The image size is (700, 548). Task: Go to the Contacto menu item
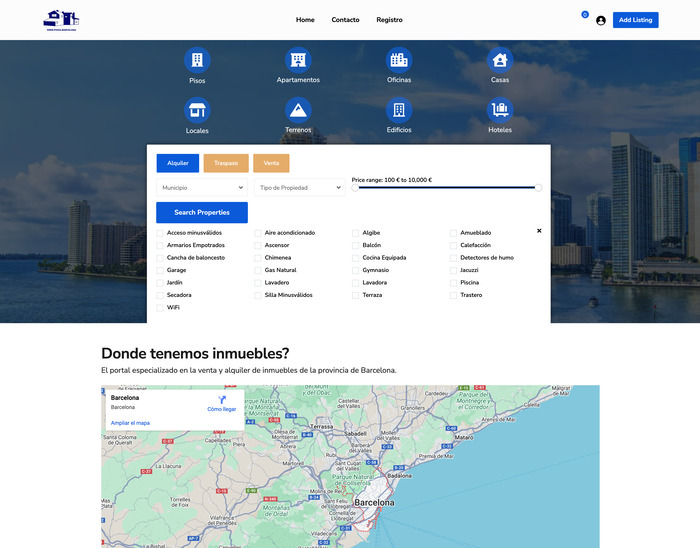pos(345,20)
